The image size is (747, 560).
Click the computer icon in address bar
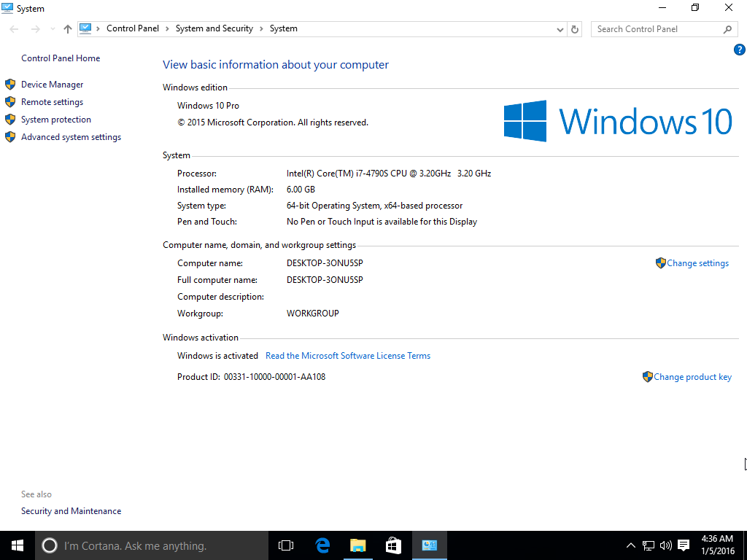[85, 28]
